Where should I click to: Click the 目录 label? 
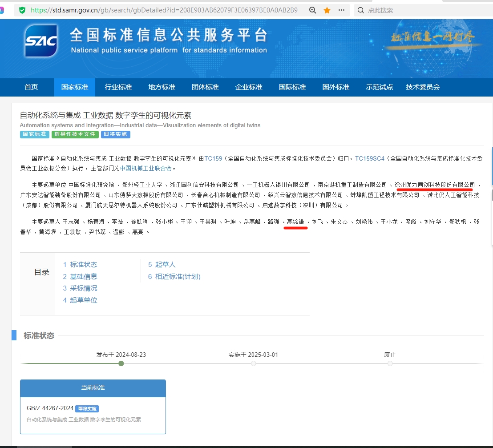pos(42,272)
